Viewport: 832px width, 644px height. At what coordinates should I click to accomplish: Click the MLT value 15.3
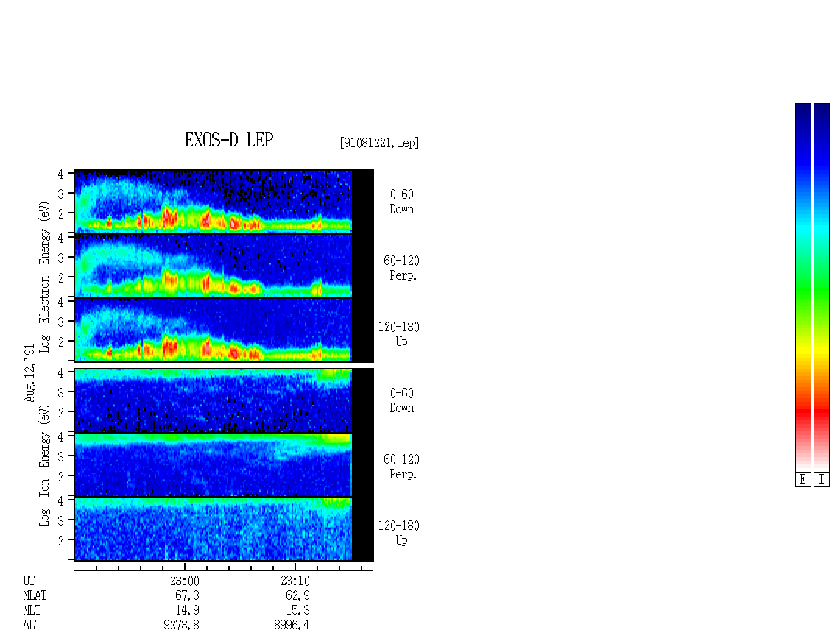[297, 611]
